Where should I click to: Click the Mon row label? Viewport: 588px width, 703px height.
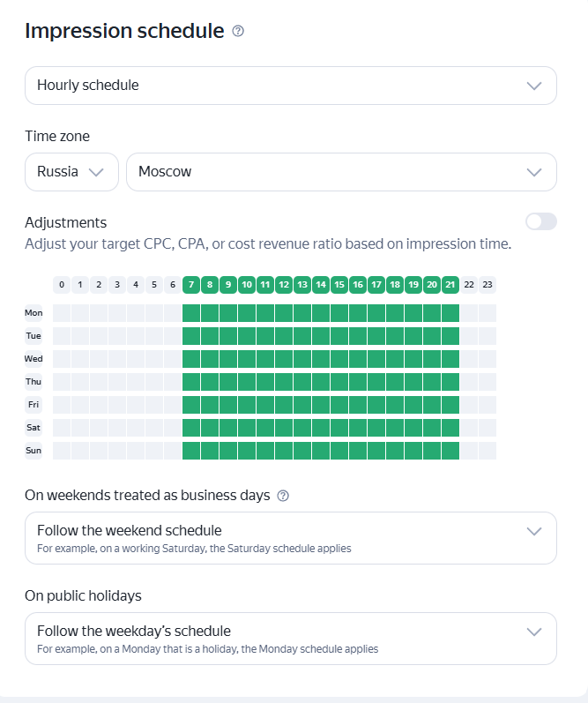tap(33, 313)
